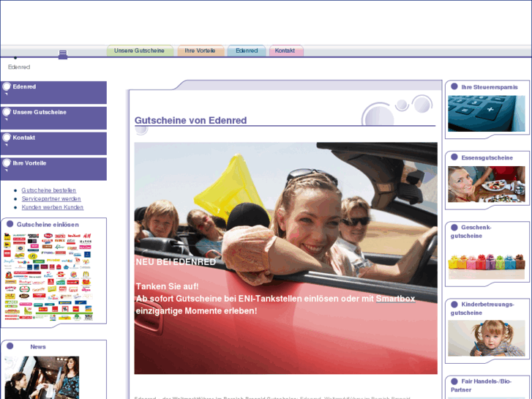Click the child photo under Kinderbetreuungsgutscheine
Viewport: 532px width, 399px height.
click(486, 338)
